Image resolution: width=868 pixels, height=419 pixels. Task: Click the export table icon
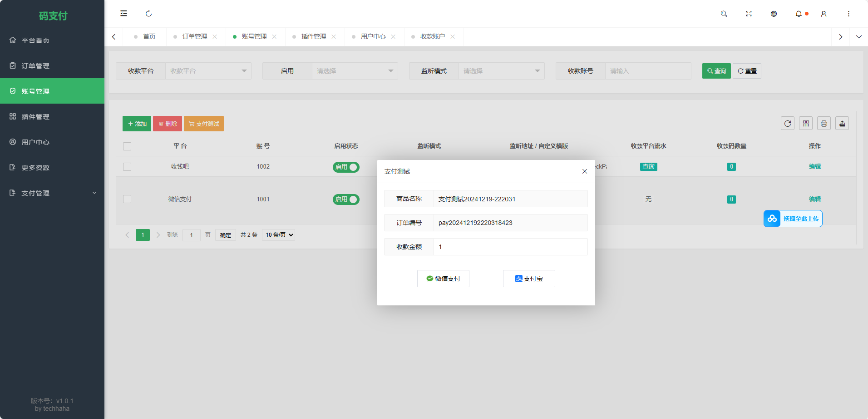pyautogui.click(x=842, y=123)
